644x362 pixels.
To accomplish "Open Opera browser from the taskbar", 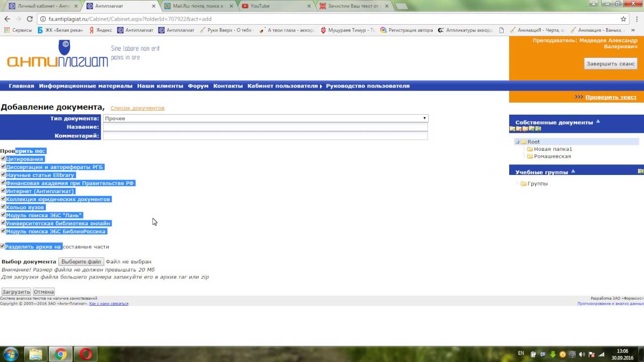I will tap(86, 354).
